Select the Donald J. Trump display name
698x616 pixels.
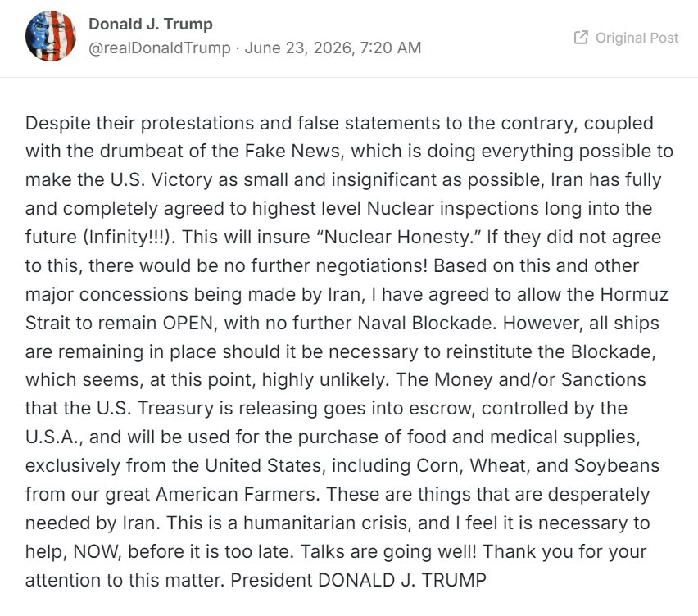pos(151,24)
